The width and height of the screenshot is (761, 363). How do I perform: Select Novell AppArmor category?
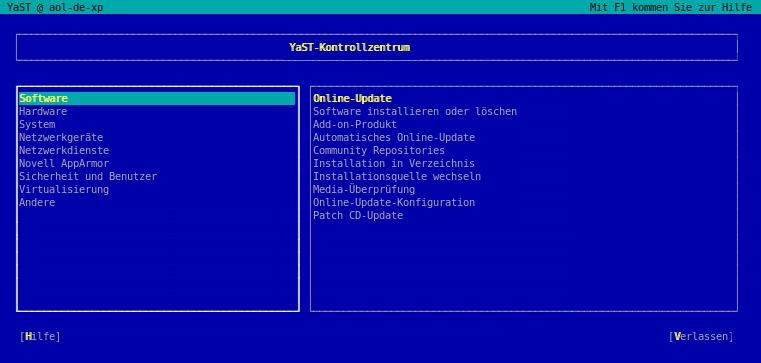point(64,164)
